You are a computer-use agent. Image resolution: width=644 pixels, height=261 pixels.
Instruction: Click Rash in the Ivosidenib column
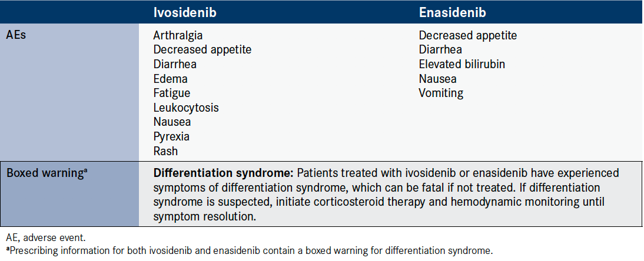pos(165,150)
